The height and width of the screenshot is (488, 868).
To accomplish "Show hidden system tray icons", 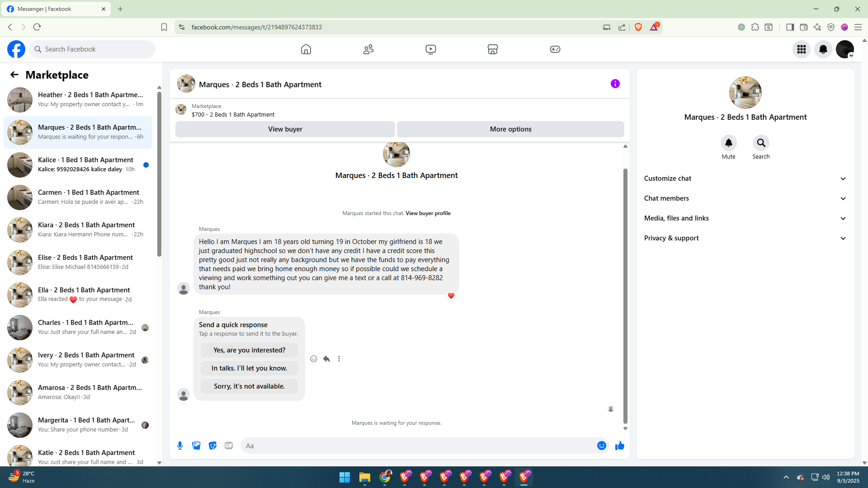I will coord(786,478).
